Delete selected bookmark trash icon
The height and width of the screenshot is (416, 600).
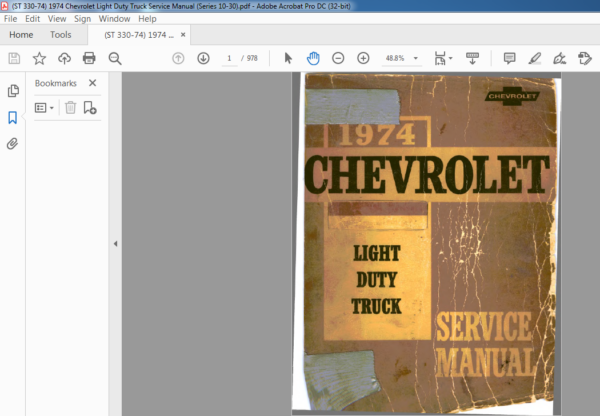click(x=70, y=108)
